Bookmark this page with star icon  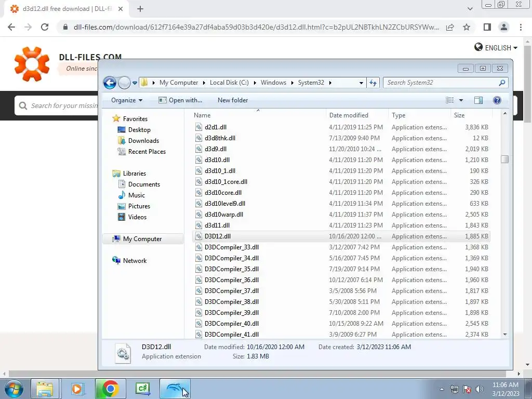467,27
